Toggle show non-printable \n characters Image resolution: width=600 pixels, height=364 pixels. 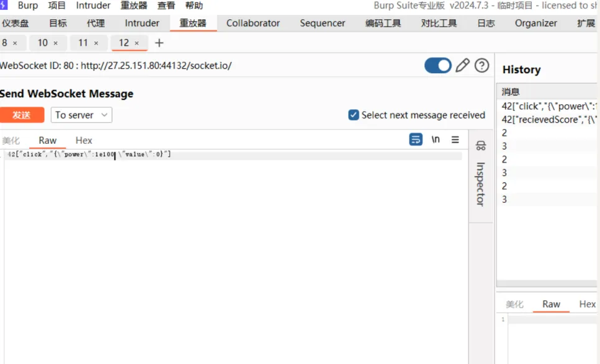436,140
